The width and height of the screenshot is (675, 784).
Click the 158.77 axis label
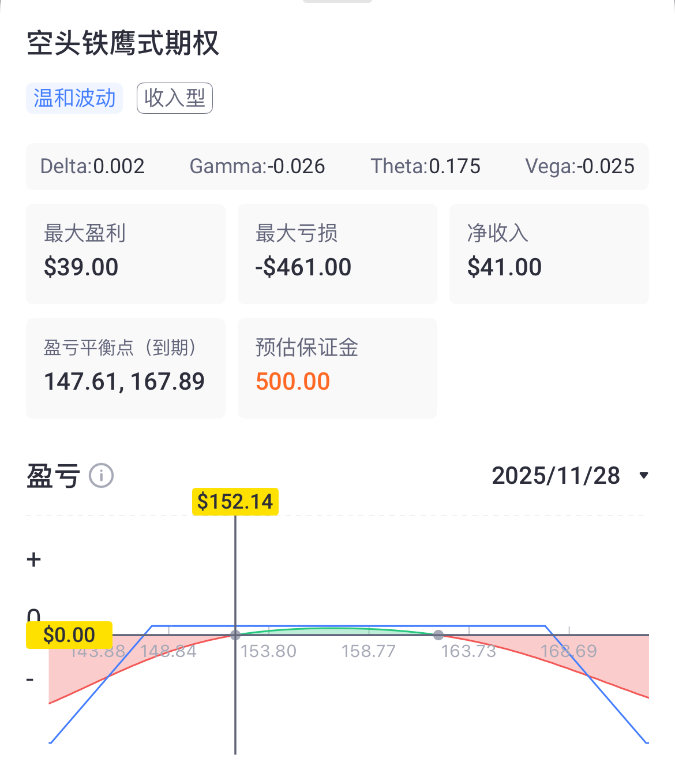(x=369, y=651)
